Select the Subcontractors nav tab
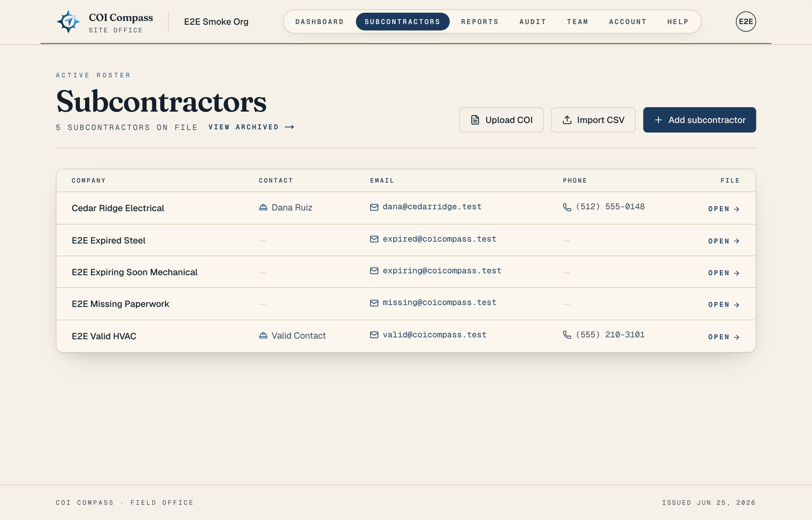This screenshot has width=812, height=520. 403,22
